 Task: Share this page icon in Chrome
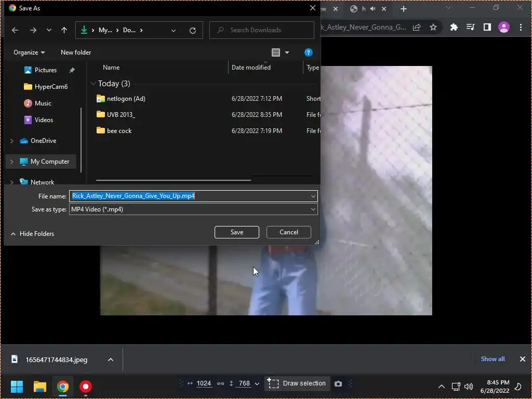[x=417, y=28]
